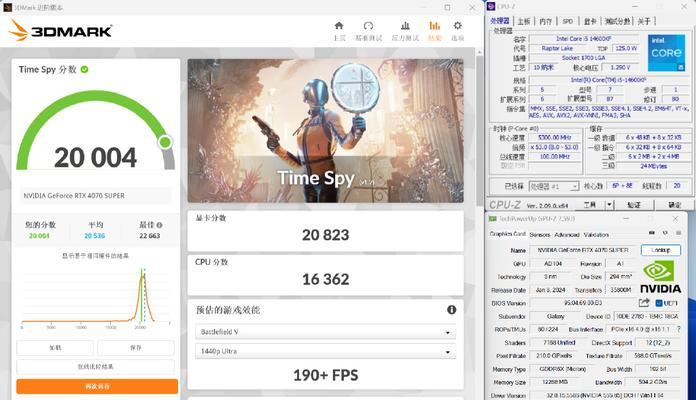Click the green verified checkmark beside Time Spy

pos(84,69)
